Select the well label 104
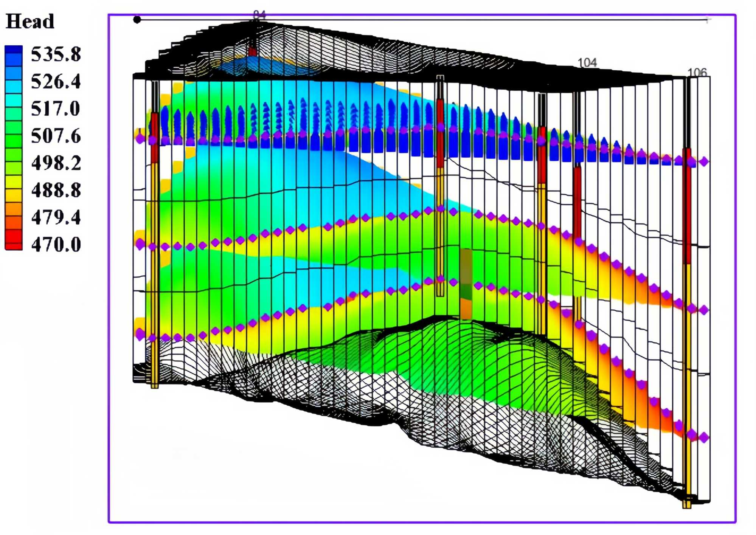Image resolution: width=756 pixels, height=535 pixels. point(587,63)
